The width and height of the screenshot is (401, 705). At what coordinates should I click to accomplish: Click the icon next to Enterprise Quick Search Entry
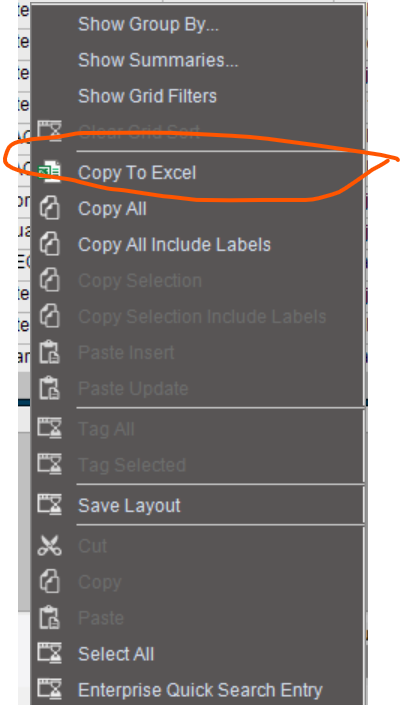coord(49,690)
